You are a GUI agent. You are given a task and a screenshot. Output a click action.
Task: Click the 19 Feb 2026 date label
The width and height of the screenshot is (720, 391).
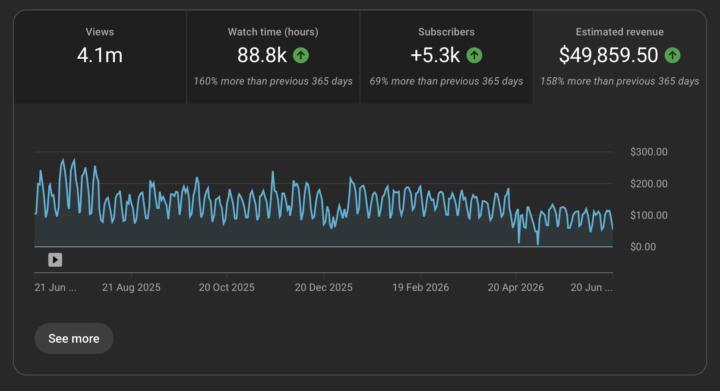pos(421,287)
